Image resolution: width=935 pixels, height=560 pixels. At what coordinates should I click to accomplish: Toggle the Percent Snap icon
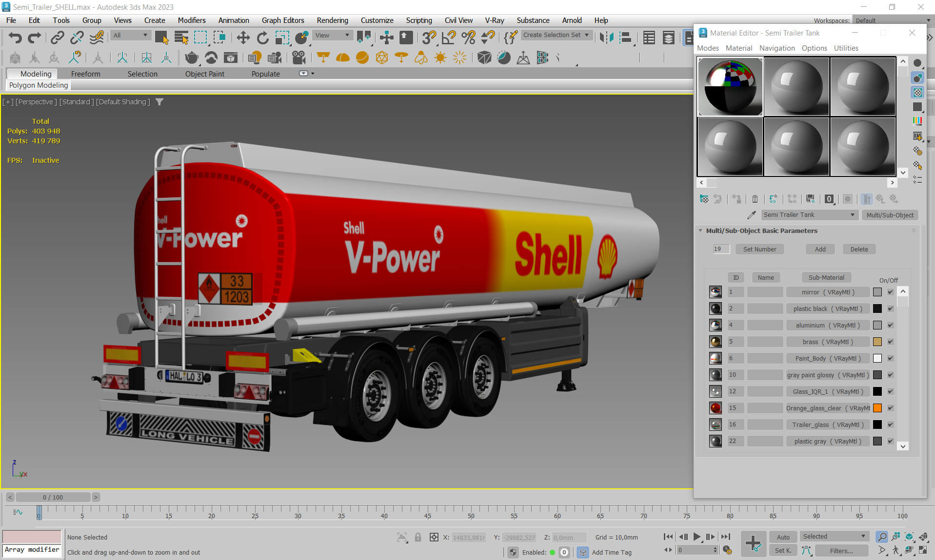tap(468, 38)
